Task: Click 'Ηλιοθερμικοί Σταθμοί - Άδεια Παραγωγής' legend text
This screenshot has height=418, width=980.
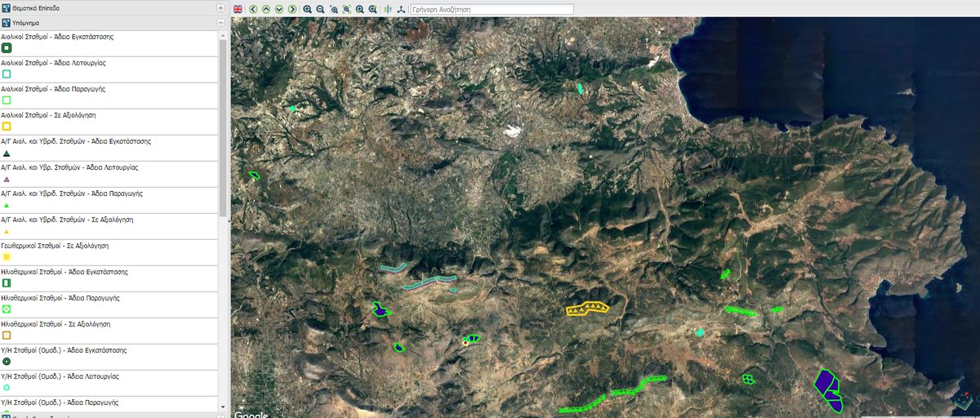Action: pos(60,298)
